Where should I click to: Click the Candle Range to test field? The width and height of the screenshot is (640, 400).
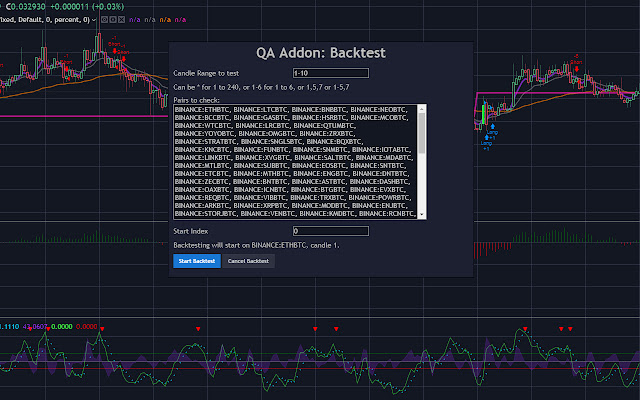[x=331, y=73]
